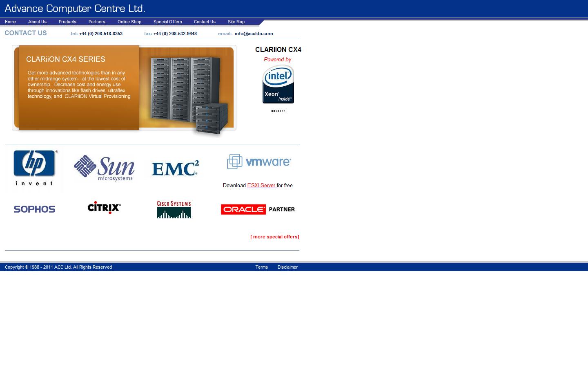Open the Terms page
Viewport: 588px width, 368px height.
pos(261,267)
